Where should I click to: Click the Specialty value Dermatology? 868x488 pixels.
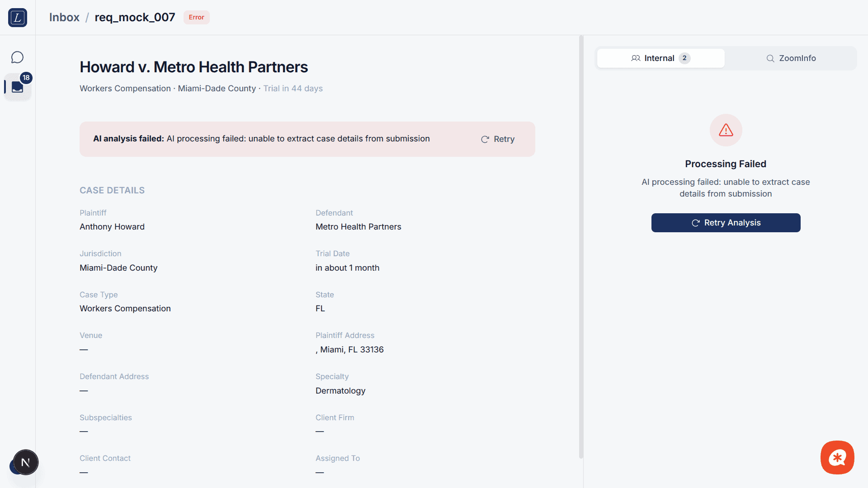point(340,391)
